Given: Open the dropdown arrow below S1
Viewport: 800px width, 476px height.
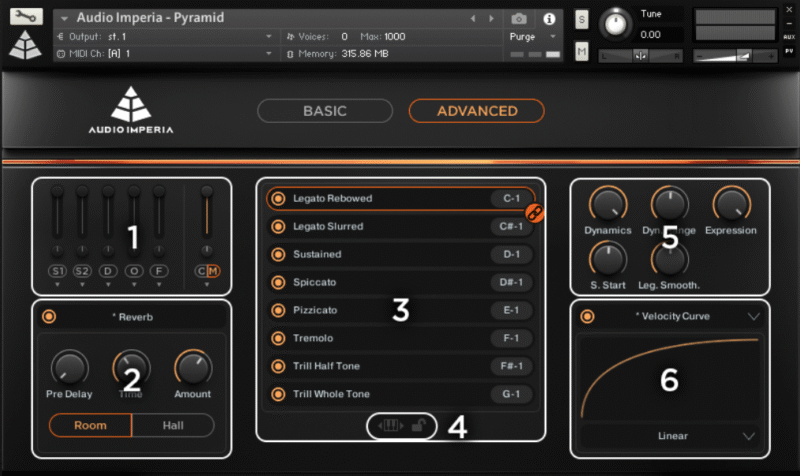Looking at the screenshot, I should [x=57, y=285].
